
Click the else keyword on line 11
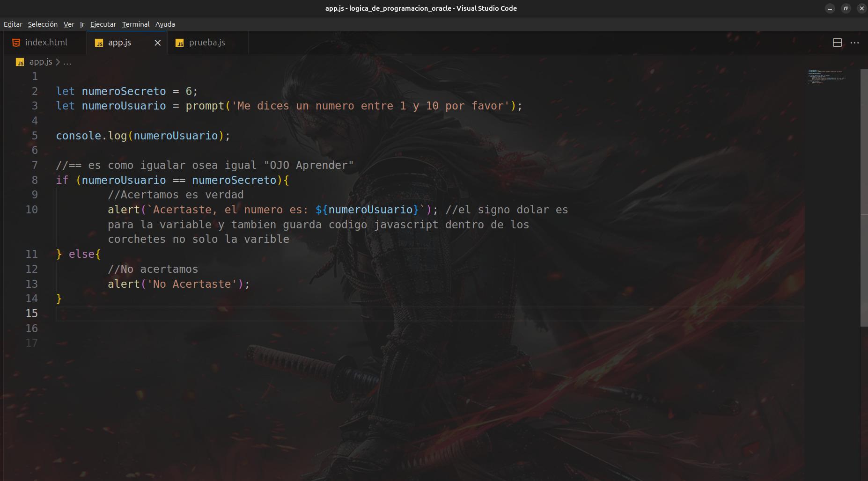click(x=81, y=254)
